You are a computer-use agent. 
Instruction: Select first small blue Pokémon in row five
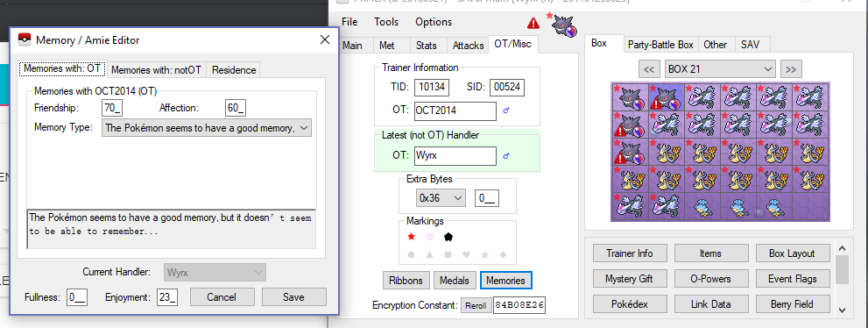702,205
